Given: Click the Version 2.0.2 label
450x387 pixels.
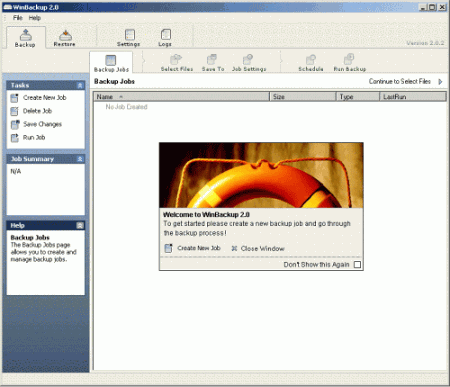Looking at the screenshot, I should tap(425, 43).
